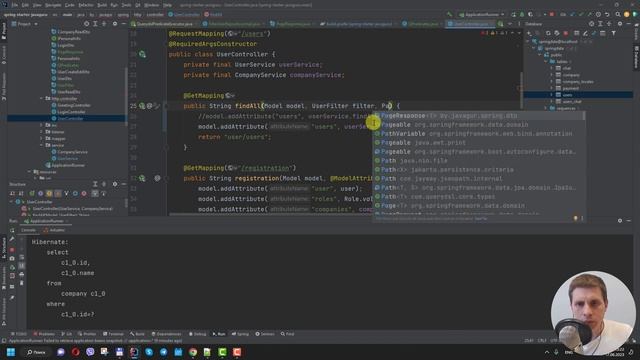Click the Windows Start button
This screenshot has width=640, height=360.
pyautogui.click(x=11, y=352)
